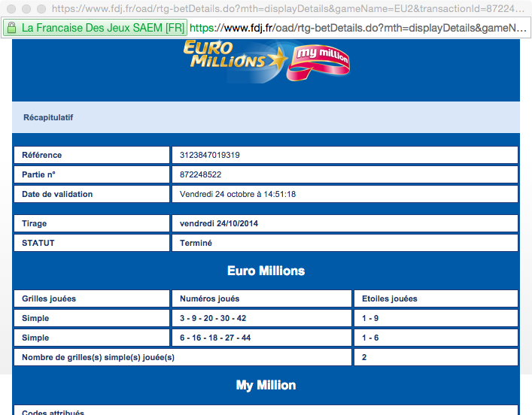
Task: Click the stars value 1 - 6
Action: tap(370, 338)
